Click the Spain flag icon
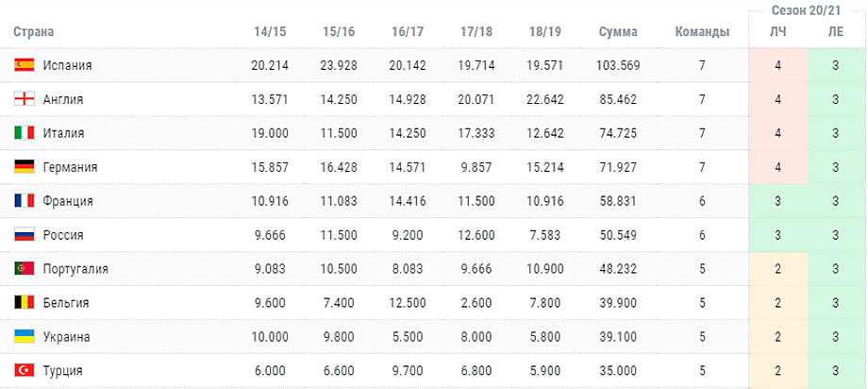 click(25, 65)
